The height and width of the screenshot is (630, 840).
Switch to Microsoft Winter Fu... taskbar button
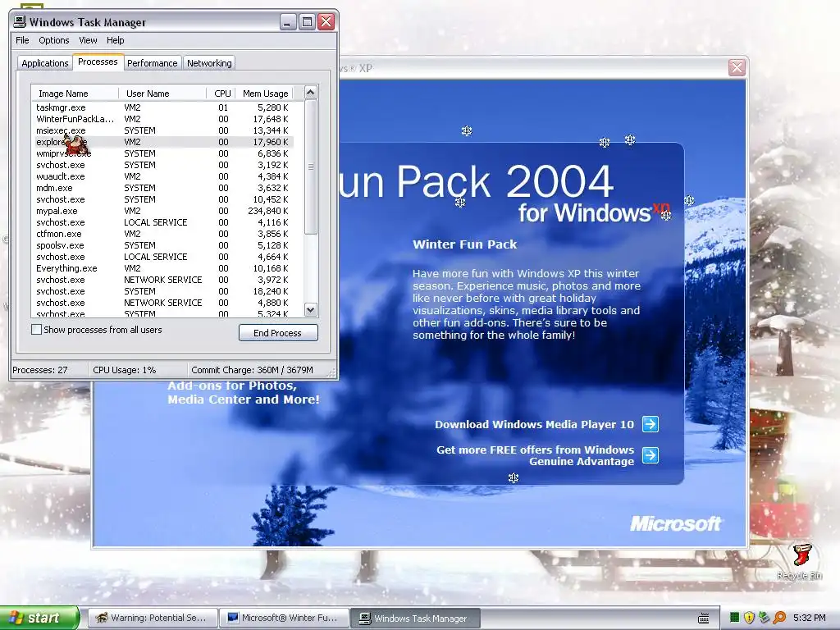tap(284, 618)
